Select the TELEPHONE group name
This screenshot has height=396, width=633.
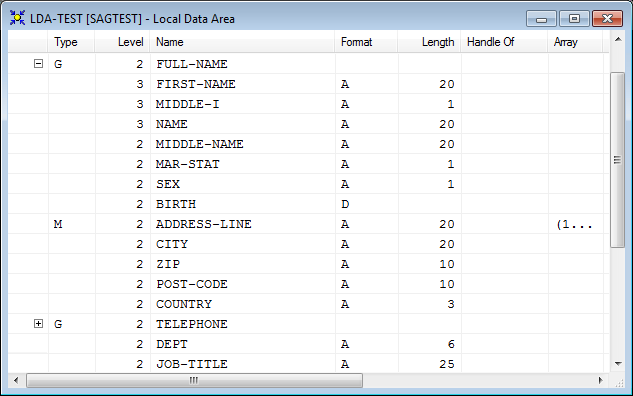click(x=192, y=324)
